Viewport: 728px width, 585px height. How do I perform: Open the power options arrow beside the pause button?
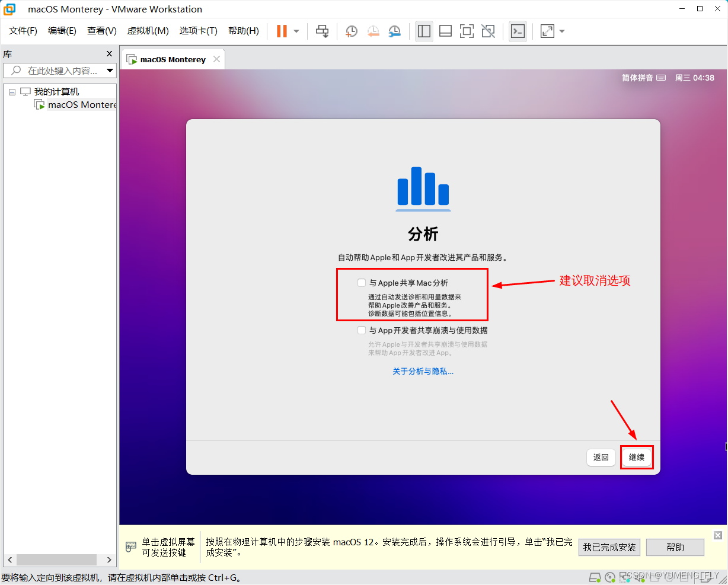click(x=296, y=31)
